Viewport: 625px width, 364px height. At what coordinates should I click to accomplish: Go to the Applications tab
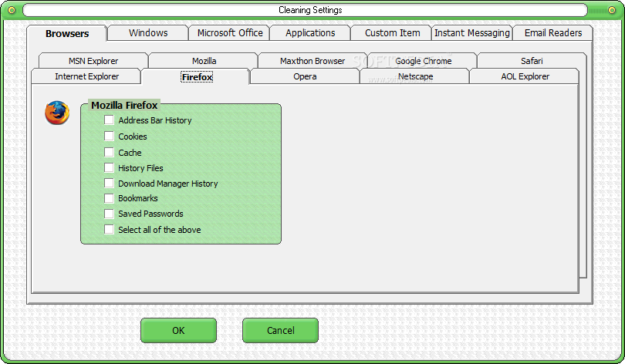(x=310, y=33)
